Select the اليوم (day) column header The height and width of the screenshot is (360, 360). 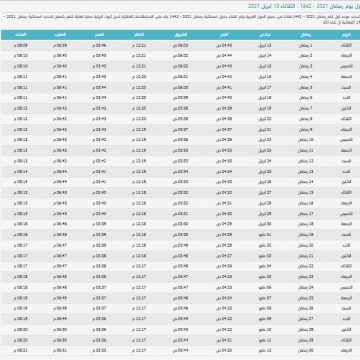tap(345, 35)
